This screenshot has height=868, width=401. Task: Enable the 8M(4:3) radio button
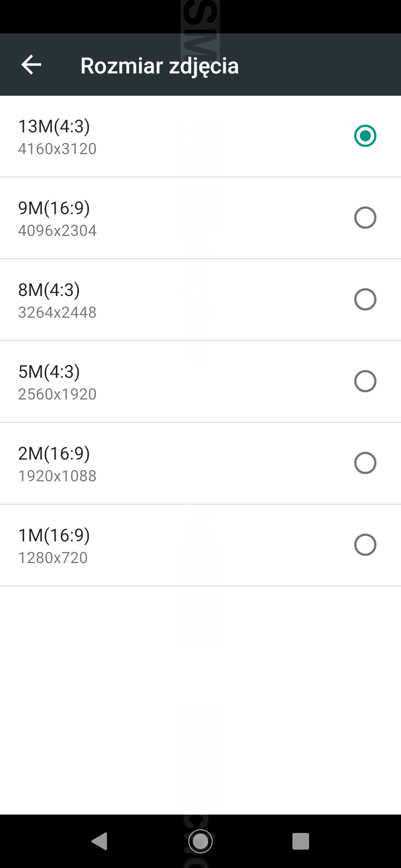(365, 299)
